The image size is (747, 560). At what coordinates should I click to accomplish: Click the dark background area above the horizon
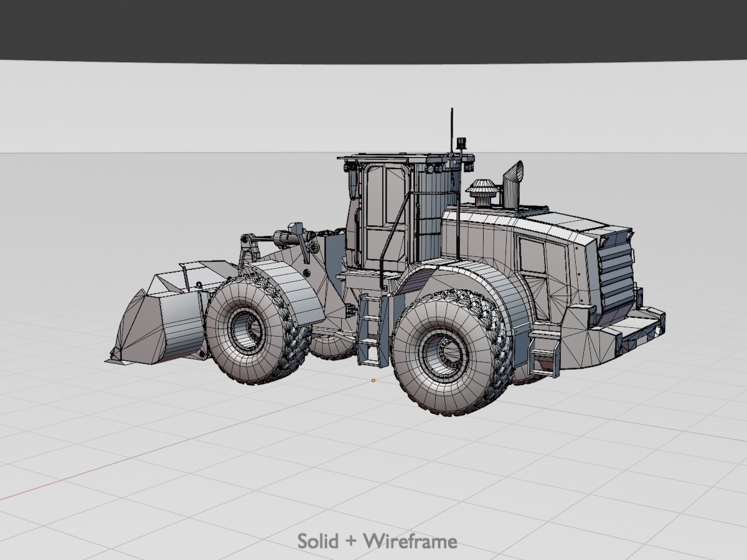coord(374,31)
